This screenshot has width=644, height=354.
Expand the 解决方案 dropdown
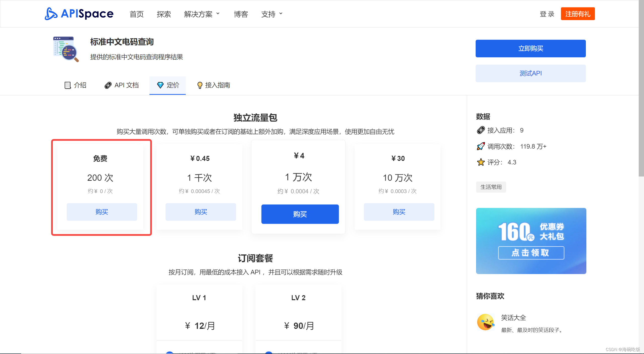click(202, 14)
